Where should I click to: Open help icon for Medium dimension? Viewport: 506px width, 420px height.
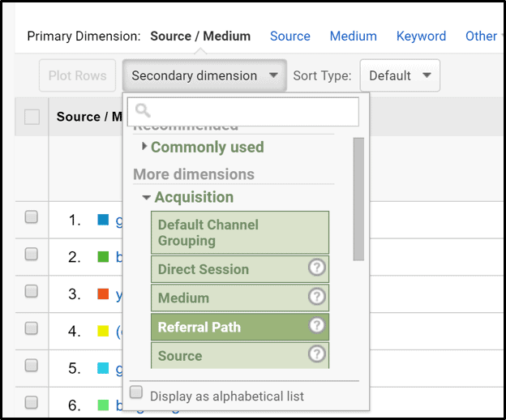point(316,296)
